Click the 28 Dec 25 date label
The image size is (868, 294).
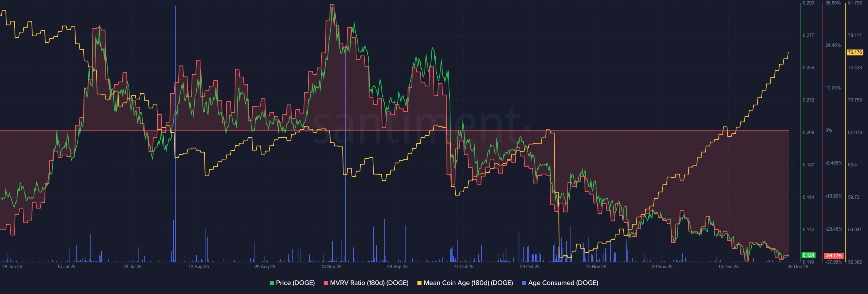pos(797,267)
